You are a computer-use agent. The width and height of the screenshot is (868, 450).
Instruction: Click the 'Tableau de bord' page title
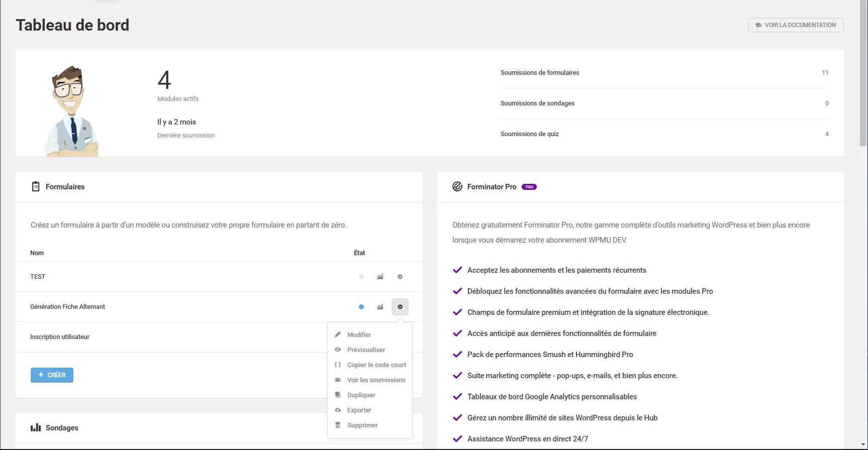click(72, 25)
